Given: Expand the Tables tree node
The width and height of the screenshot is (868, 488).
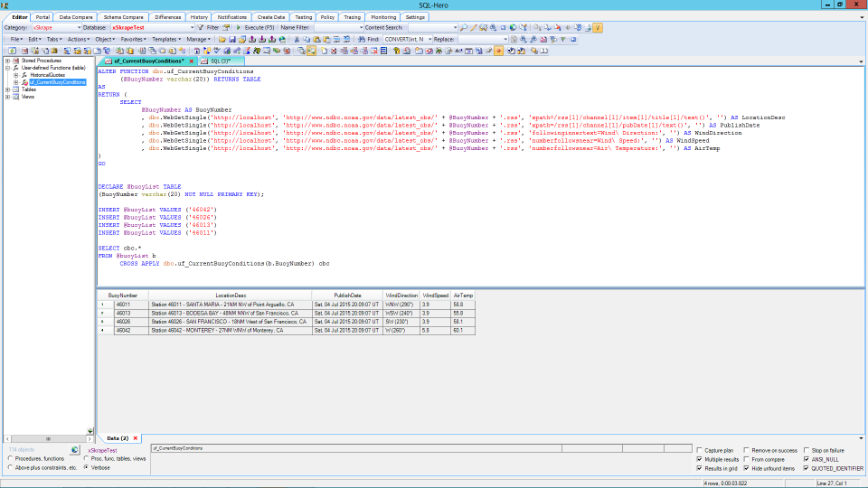Looking at the screenshot, I should point(8,89).
